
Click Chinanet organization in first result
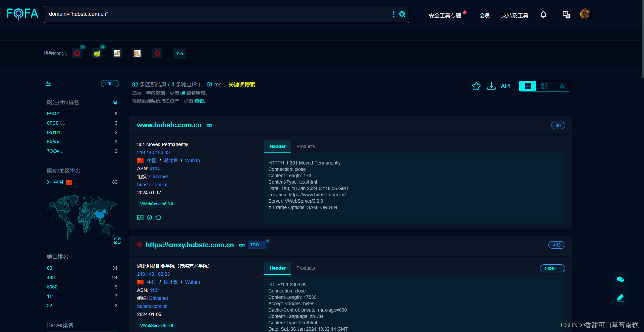click(x=159, y=177)
